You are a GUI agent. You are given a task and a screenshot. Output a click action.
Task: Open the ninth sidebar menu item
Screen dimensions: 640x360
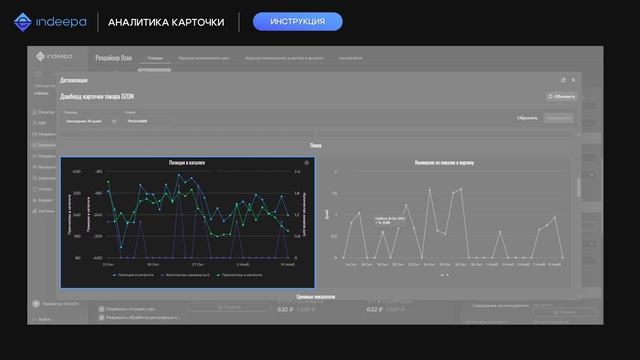coord(42,200)
